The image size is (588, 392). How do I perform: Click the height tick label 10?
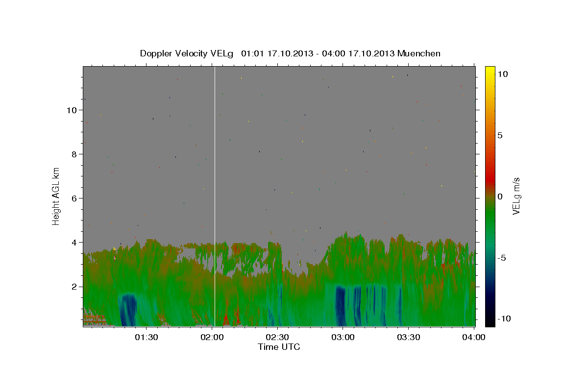pos(73,110)
